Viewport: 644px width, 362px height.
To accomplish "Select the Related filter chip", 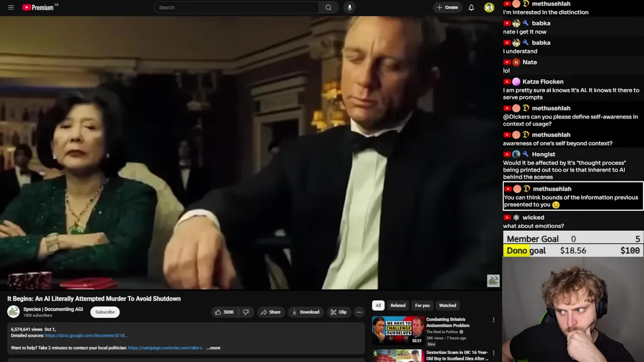I will click(397, 305).
